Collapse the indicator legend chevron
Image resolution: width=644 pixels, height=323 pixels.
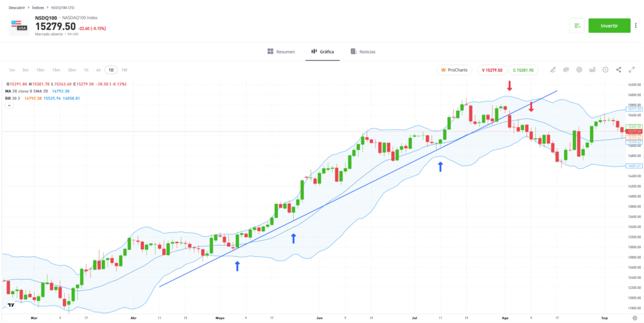(9, 106)
